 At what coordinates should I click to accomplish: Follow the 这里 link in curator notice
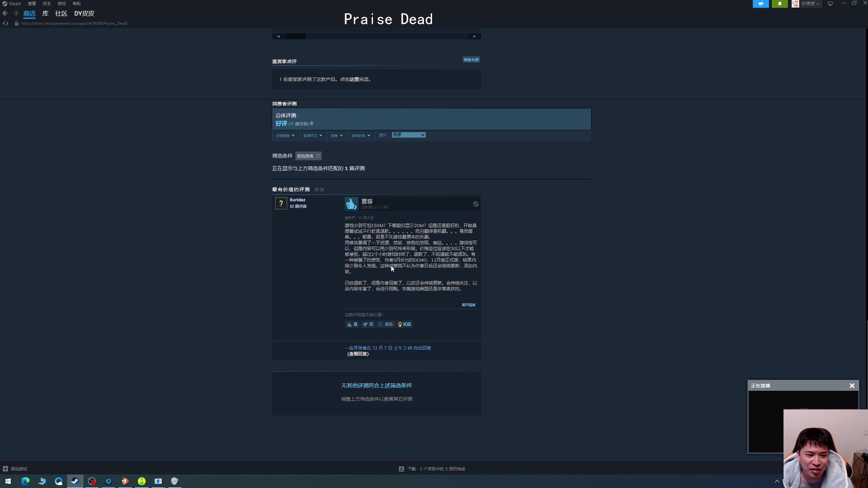(x=354, y=80)
